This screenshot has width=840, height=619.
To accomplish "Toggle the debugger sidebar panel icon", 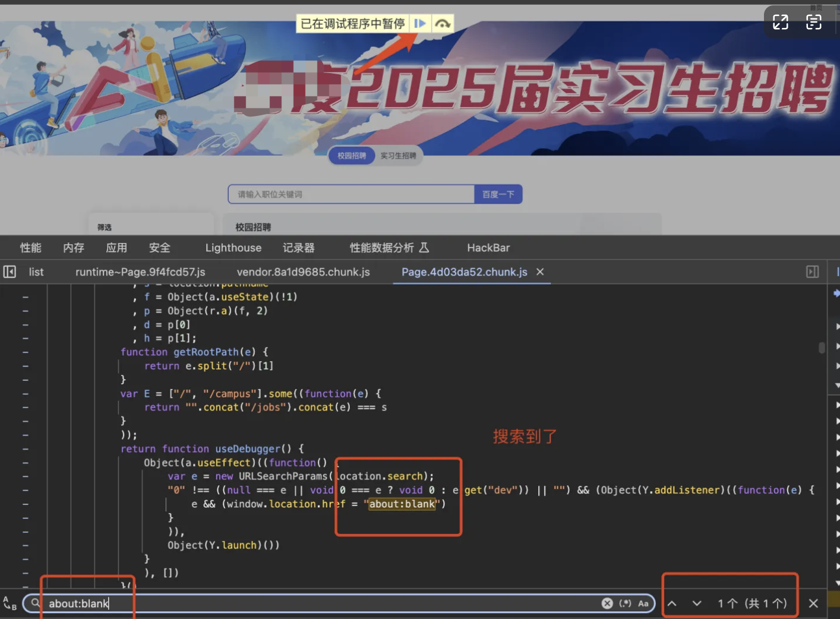I will coord(812,271).
